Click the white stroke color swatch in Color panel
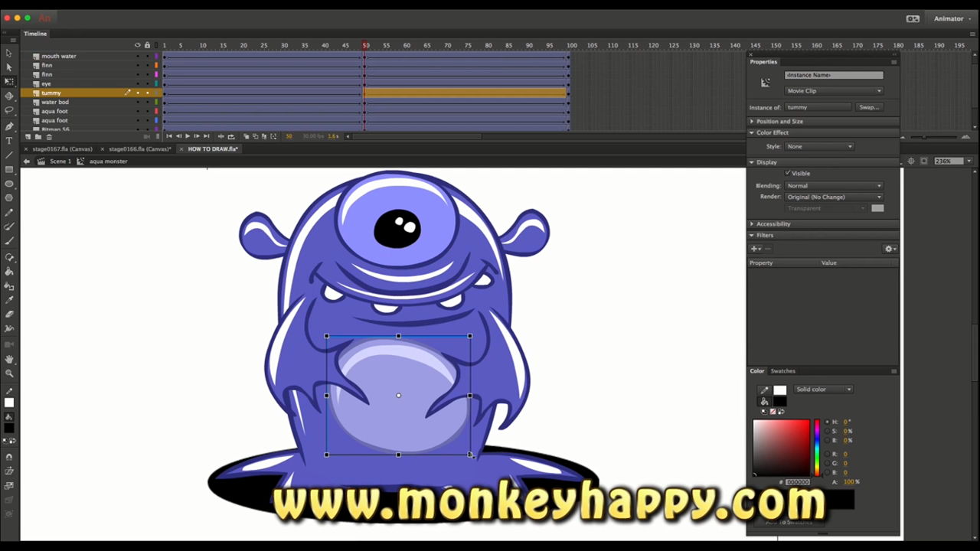This screenshot has width=980, height=551. pyautogui.click(x=779, y=390)
